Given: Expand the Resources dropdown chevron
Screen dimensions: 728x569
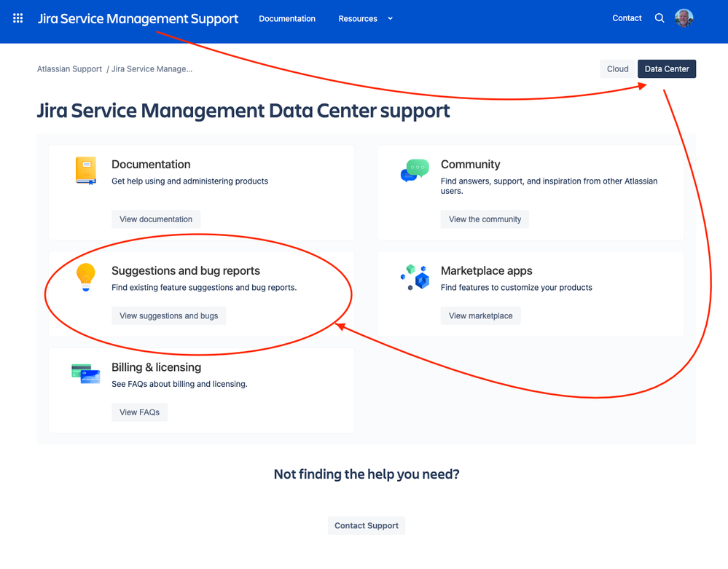Looking at the screenshot, I should (390, 18).
